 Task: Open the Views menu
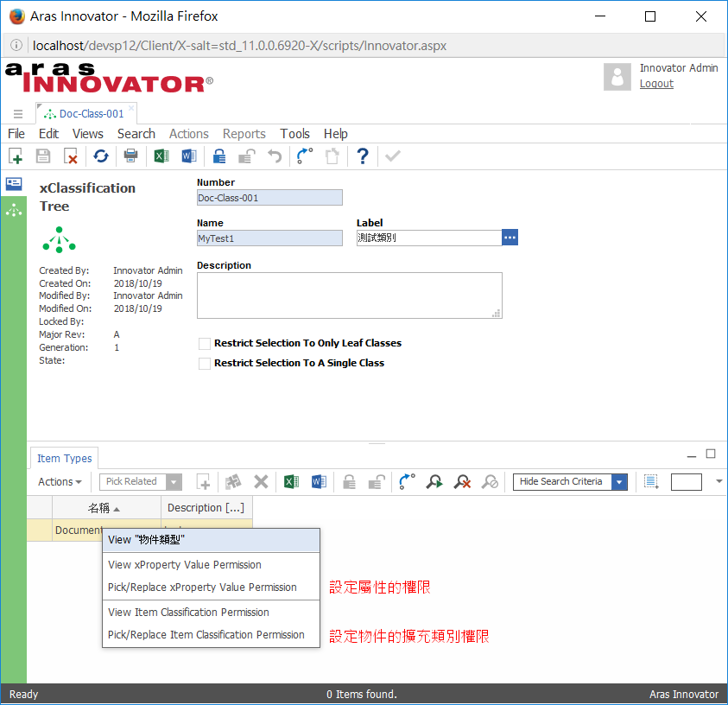coord(88,134)
